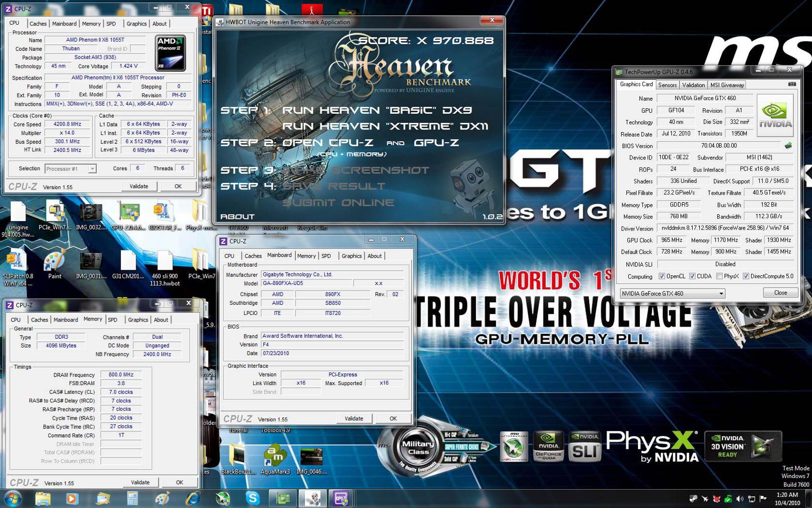
Task: Open Mainboard tab in top CPU-Z window
Action: (x=64, y=23)
